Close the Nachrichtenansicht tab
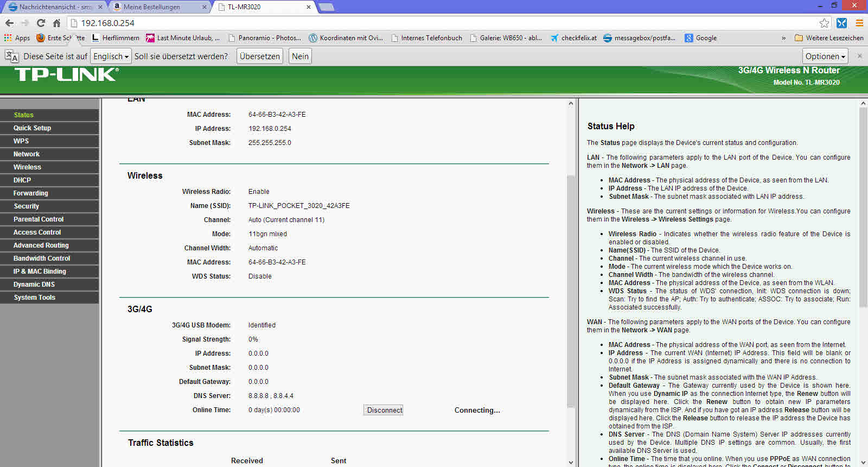This screenshot has height=467, width=868. tap(100, 7)
